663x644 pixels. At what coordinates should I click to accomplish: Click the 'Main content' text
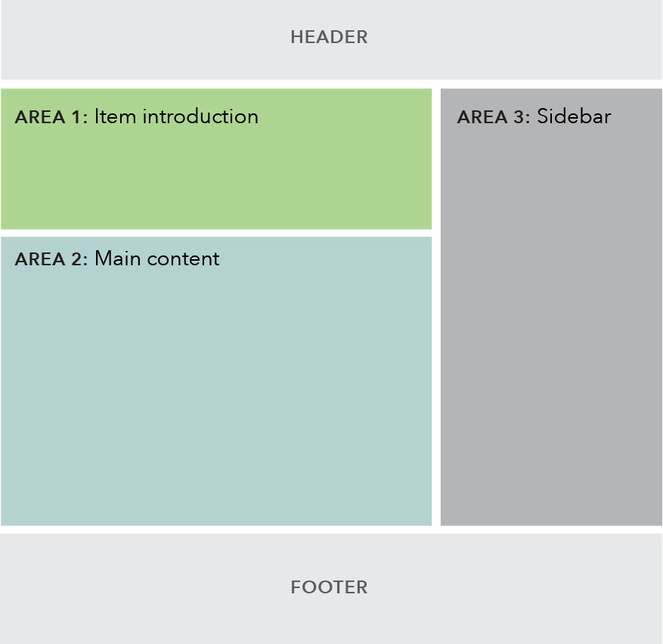click(157, 259)
